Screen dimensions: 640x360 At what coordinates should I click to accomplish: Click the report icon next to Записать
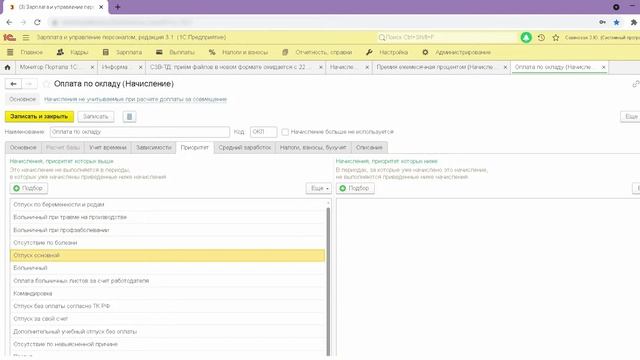pos(129,117)
